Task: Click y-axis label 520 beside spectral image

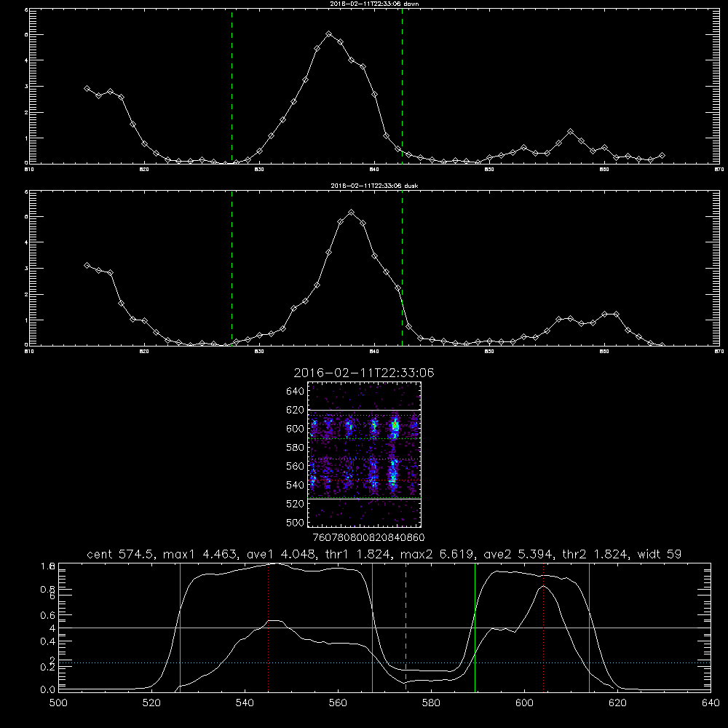Action: tap(296, 504)
